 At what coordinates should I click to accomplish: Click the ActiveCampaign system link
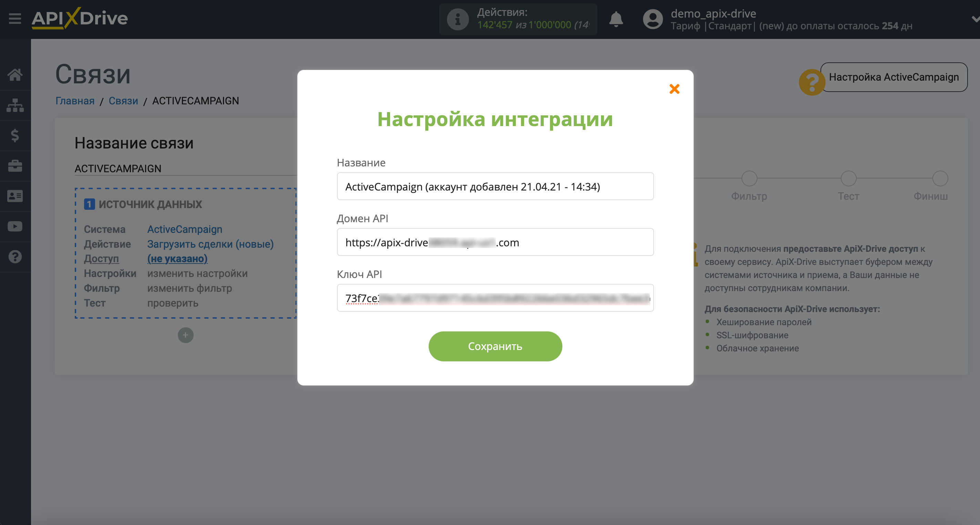(x=184, y=229)
